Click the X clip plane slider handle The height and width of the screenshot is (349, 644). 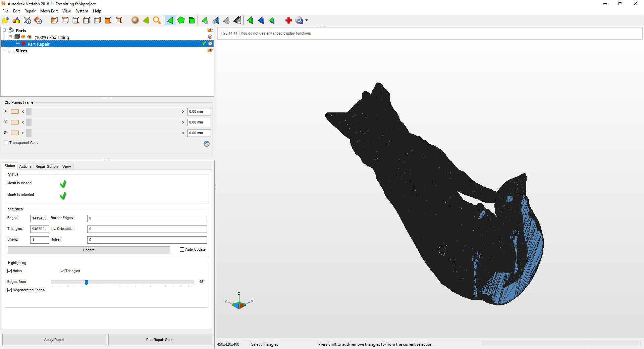point(29,111)
